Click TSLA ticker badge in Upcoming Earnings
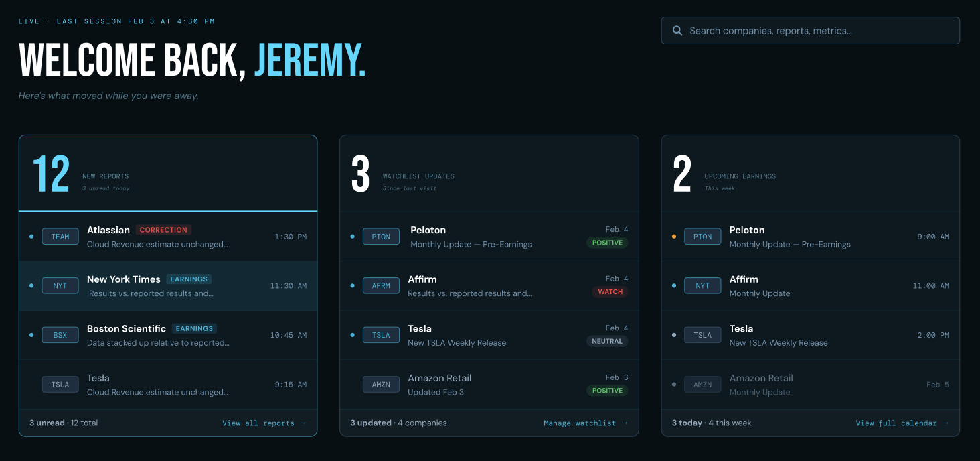 click(703, 335)
